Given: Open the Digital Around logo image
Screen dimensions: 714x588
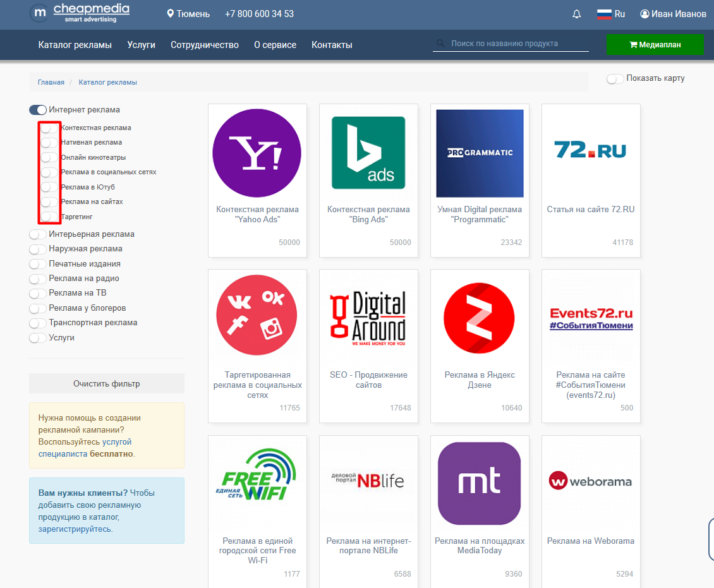Looking at the screenshot, I should tap(368, 318).
